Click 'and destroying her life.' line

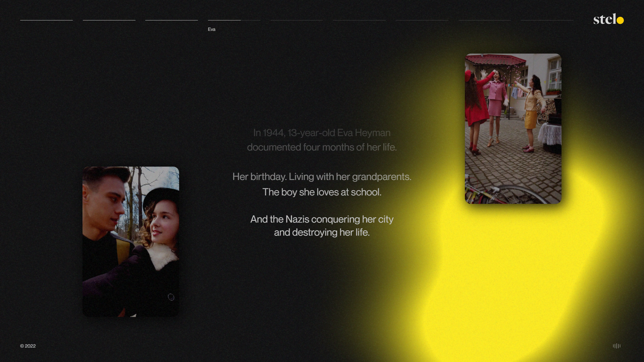(322, 232)
